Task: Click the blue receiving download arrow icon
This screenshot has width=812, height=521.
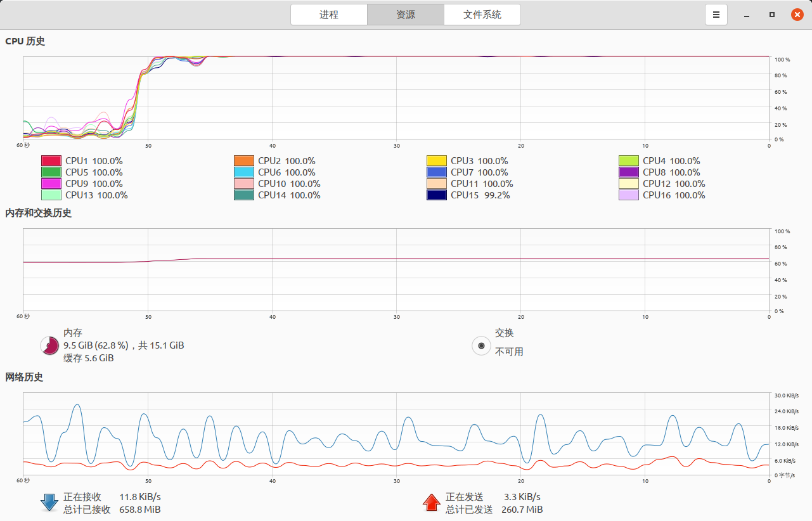Action: pyautogui.click(x=49, y=503)
